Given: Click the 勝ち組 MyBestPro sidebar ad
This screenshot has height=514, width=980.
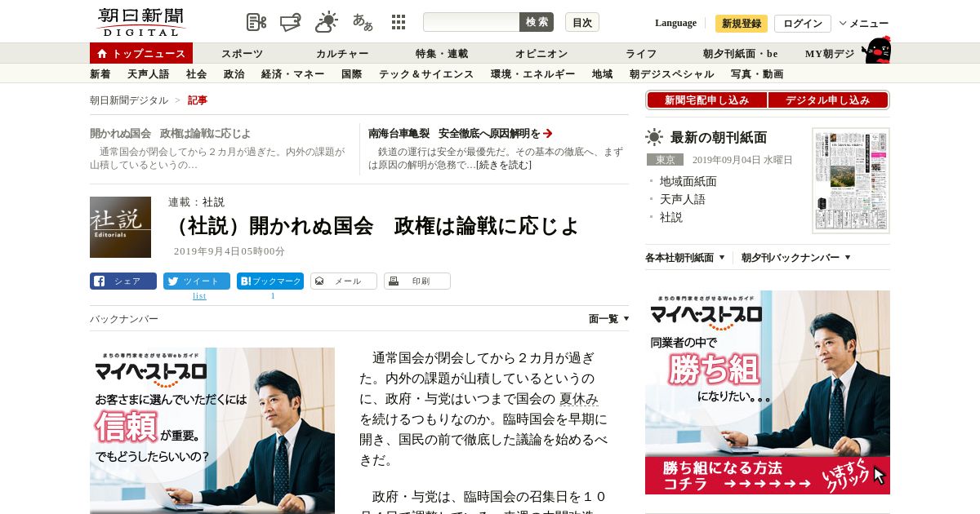Looking at the screenshot, I should coord(768,392).
